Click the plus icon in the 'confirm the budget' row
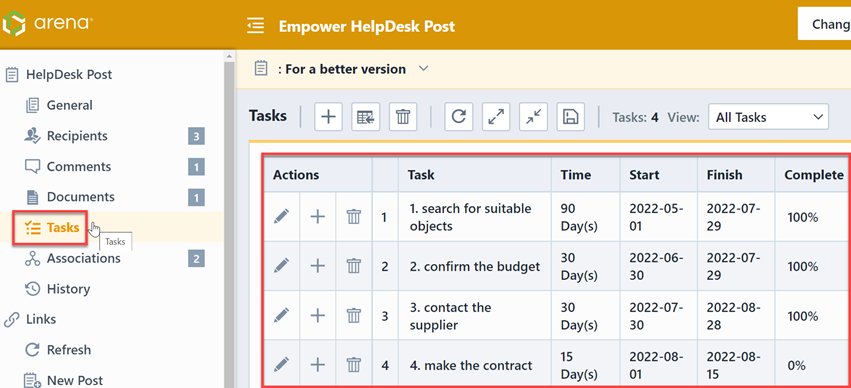The width and height of the screenshot is (851, 388). click(x=317, y=266)
